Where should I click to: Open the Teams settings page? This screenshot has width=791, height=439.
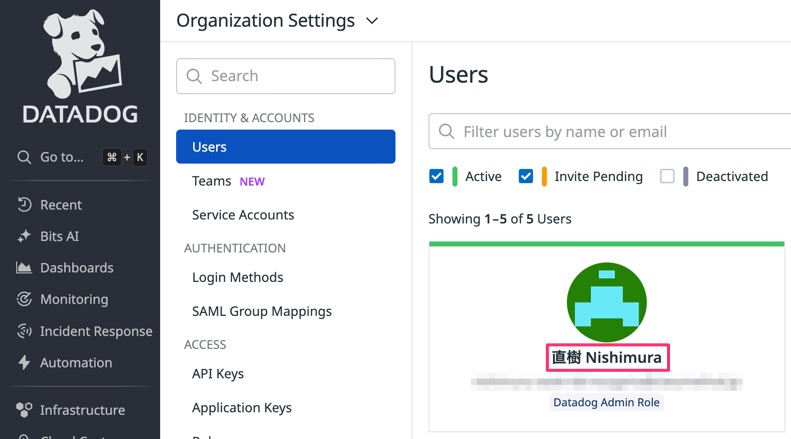(x=211, y=181)
